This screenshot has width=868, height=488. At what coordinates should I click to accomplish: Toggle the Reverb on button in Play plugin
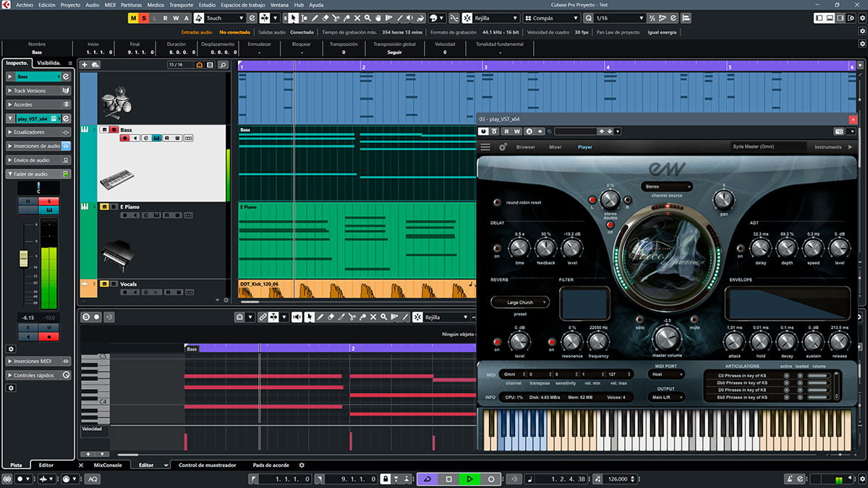pyautogui.click(x=497, y=341)
